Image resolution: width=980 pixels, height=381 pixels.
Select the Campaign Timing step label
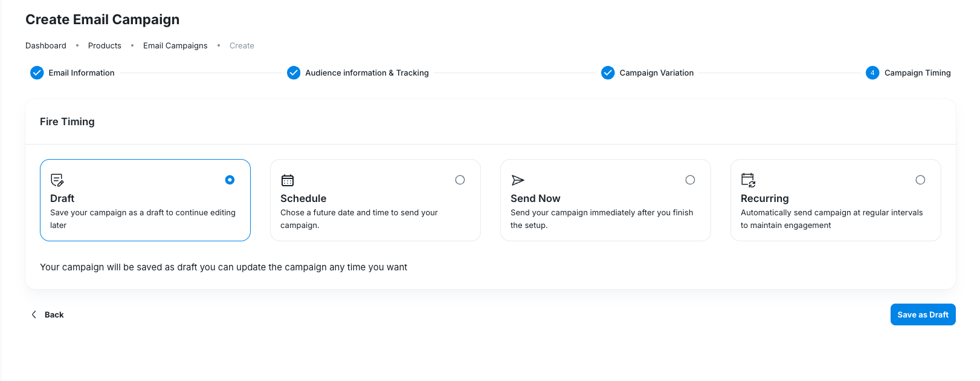[x=917, y=73]
